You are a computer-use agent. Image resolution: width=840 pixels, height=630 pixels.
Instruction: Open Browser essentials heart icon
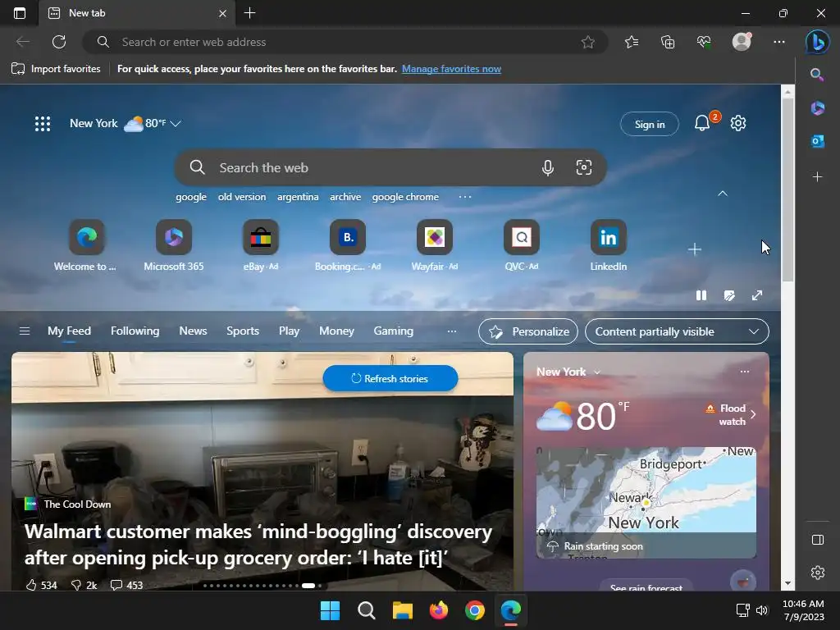704,42
